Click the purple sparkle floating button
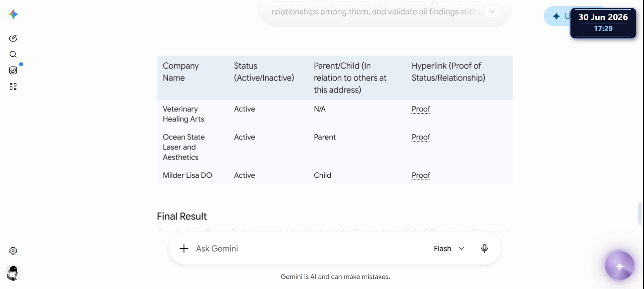This screenshot has height=289, width=644. (x=620, y=266)
